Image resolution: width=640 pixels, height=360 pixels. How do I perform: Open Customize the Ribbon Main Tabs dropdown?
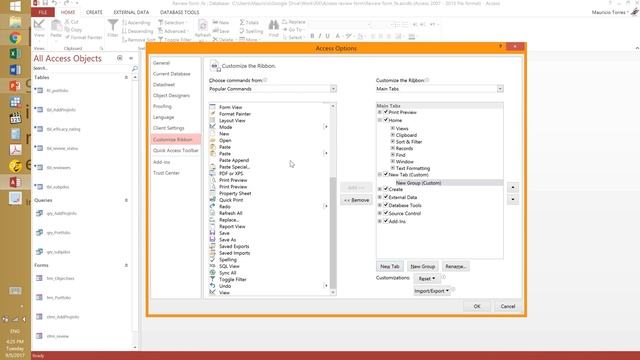tap(500, 89)
